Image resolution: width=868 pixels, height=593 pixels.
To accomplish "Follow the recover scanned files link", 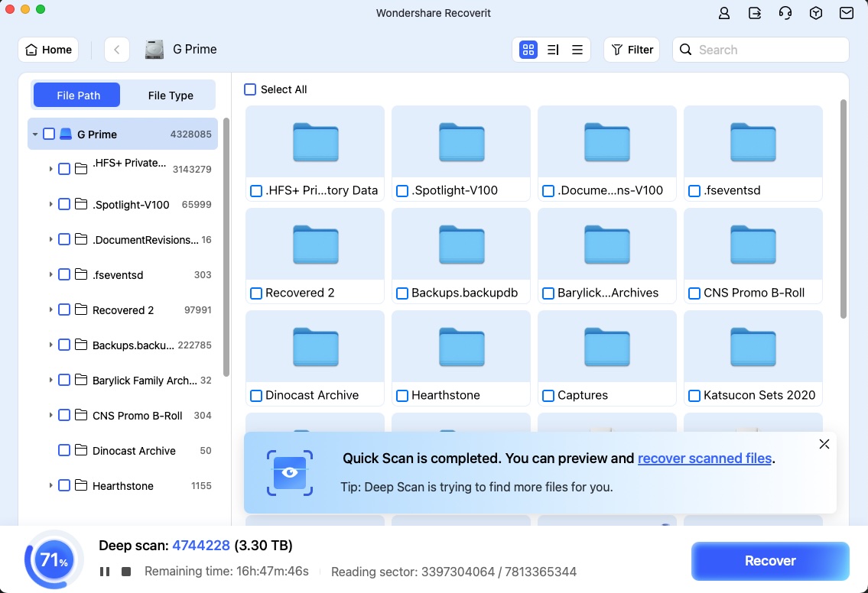I will tap(704, 459).
